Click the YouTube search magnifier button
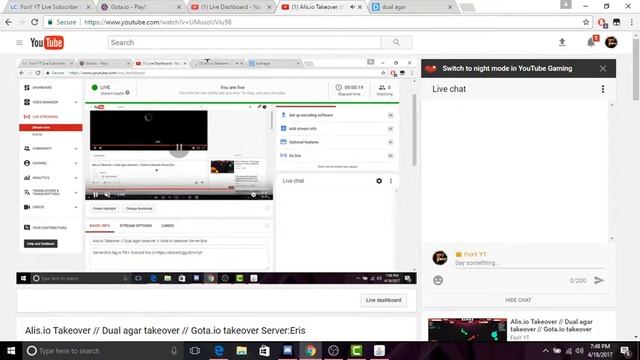This screenshot has width=640, height=360. pyautogui.click(x=396, y=42)
